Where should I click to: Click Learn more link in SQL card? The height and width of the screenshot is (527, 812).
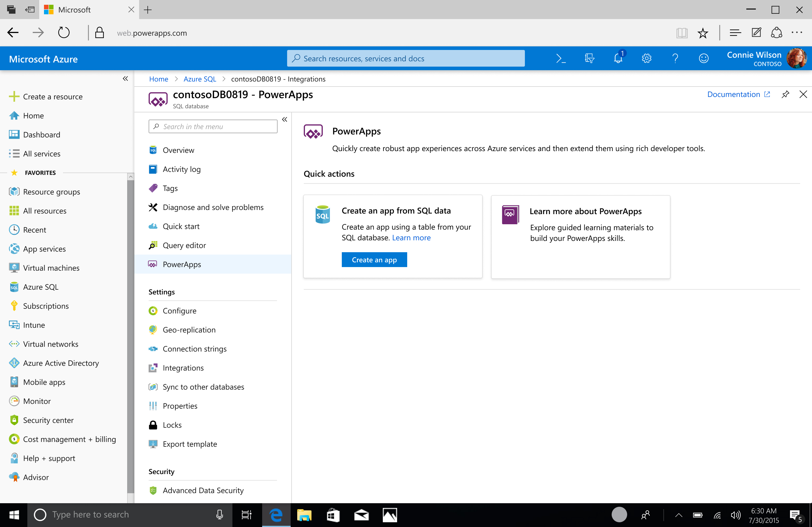click(x=411, y=238)
